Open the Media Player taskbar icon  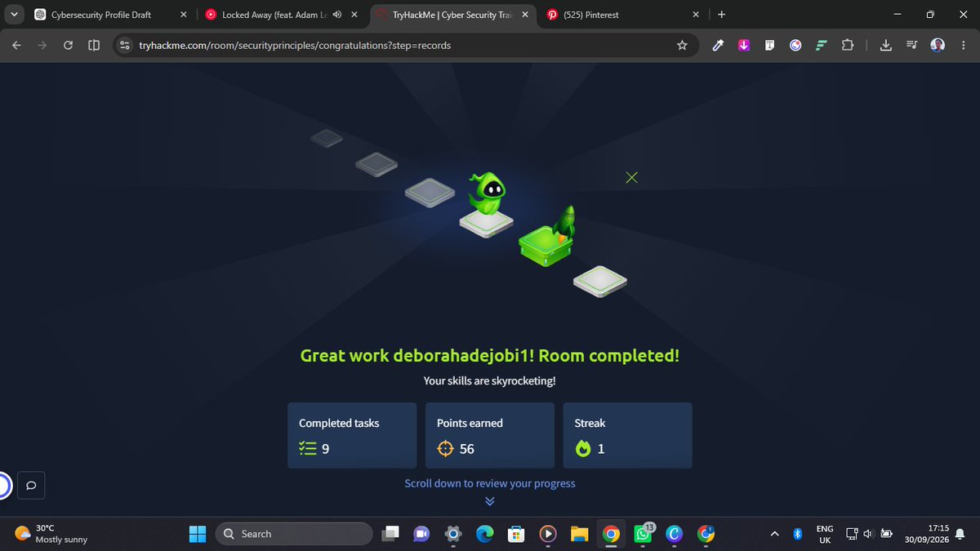pos(547,534)
